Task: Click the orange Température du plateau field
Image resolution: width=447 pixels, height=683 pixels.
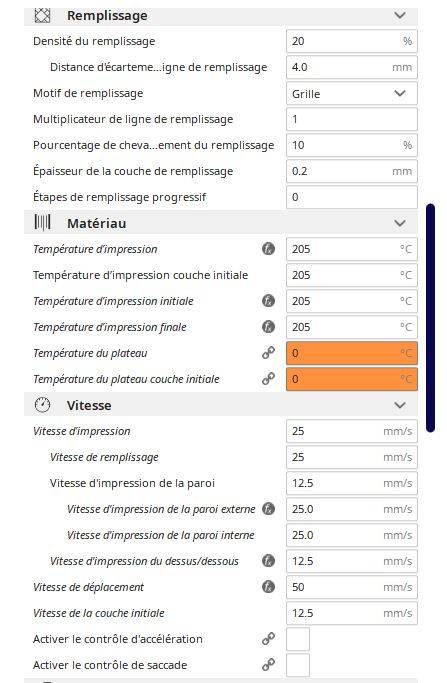Action: 352,353
